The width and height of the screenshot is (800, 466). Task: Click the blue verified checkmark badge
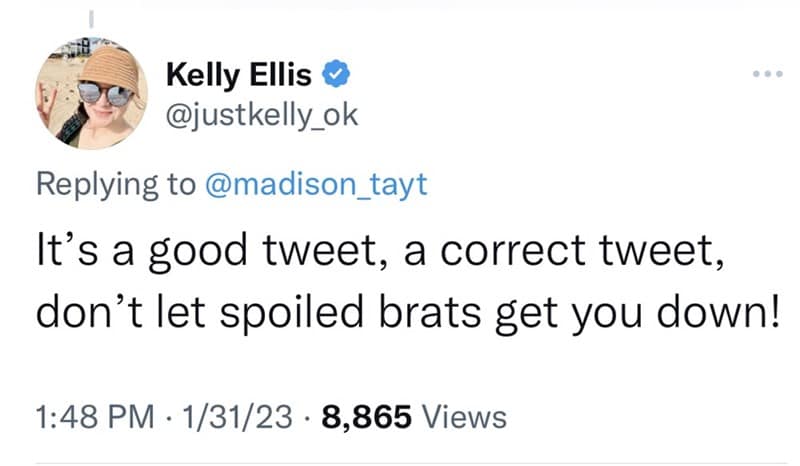(x=337, y=74)
